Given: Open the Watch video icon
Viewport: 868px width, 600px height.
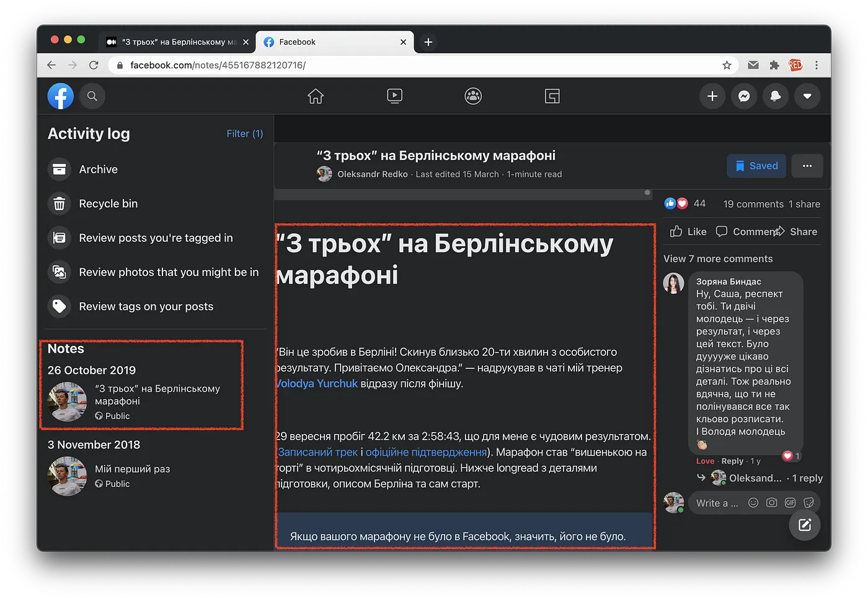Looking at the screenshot, I should click(394, 96).
